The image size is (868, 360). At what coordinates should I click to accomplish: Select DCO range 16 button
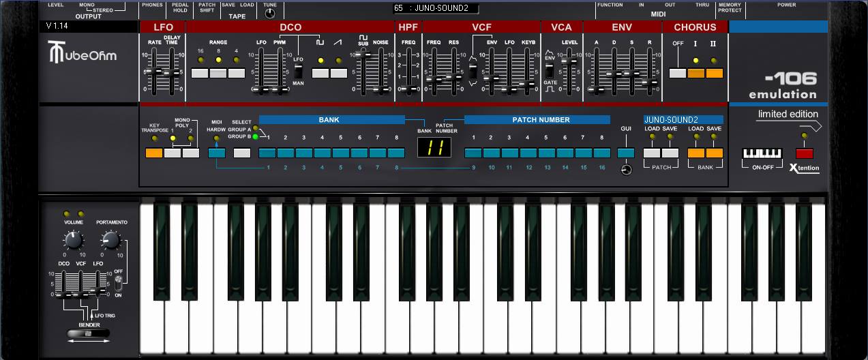coord(200,73)
